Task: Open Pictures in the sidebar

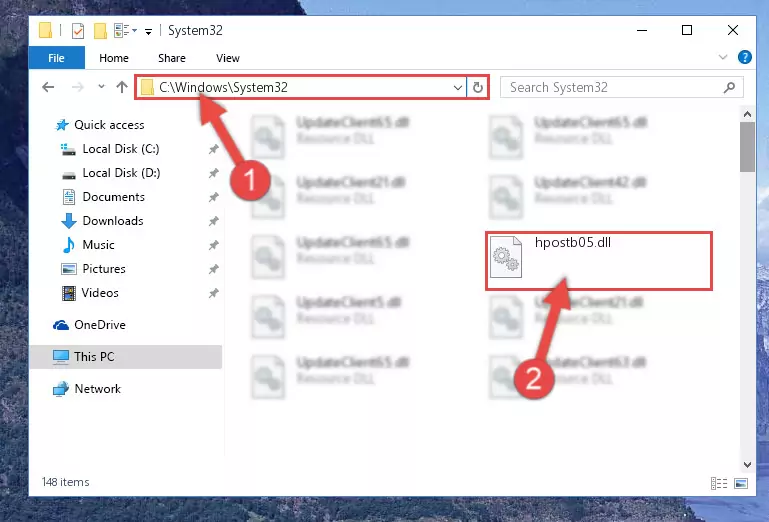Action: (103, 269)
